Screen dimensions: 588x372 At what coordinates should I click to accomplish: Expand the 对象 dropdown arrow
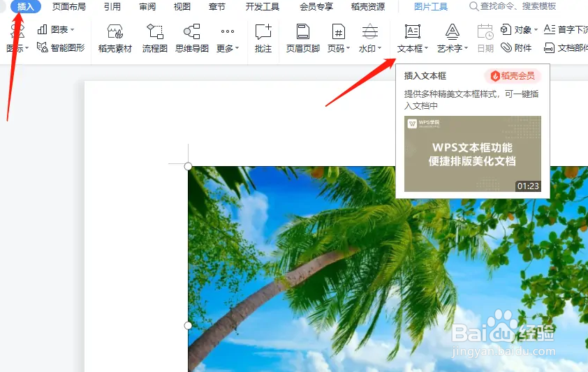pos(536,30)
